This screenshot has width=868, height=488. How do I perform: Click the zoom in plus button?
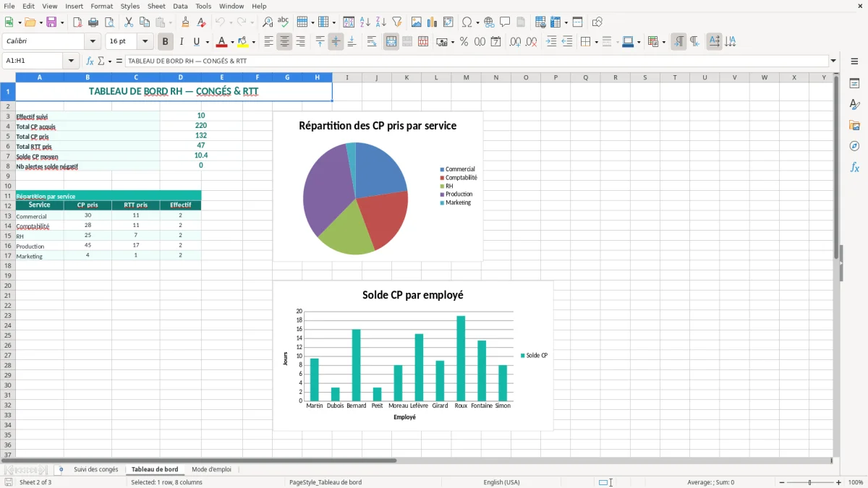pyautogui.click(x=839, y=482)
